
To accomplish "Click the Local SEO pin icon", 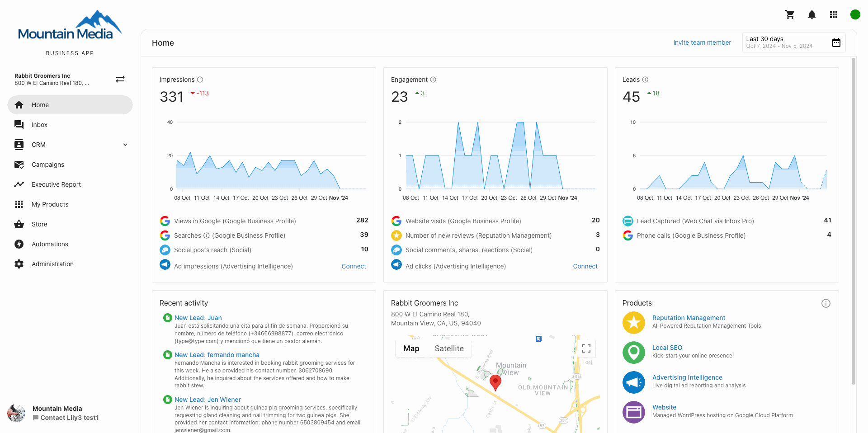I will 634,352.
